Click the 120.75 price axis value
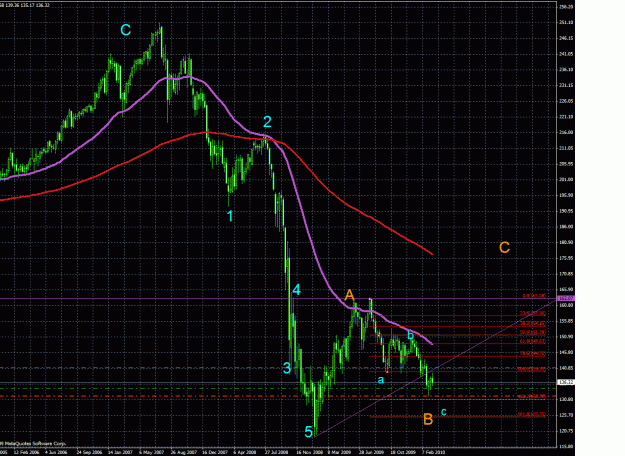This screenshot has height=456, width=625. (566, 431)
